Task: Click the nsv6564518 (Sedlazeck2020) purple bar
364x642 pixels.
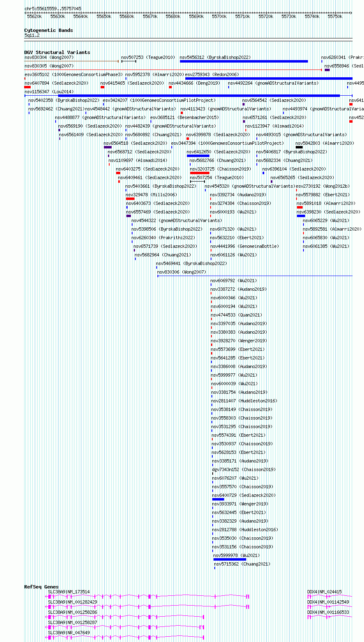Action: 108,147
